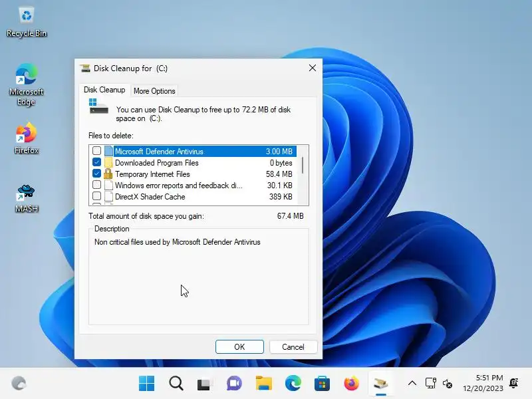Viewport: 532px width, 399px height.
Task: Select the Temporary Internet Files row
Action: 193,174
